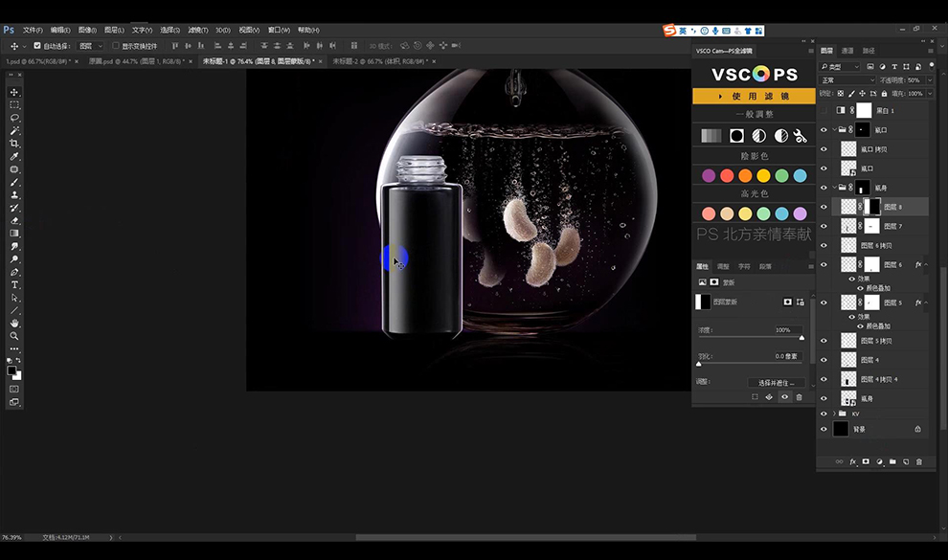Screen dimensions: 948x560
Task: Select the Hand tool
Action: pyautogui.click(x=14, y=324)
